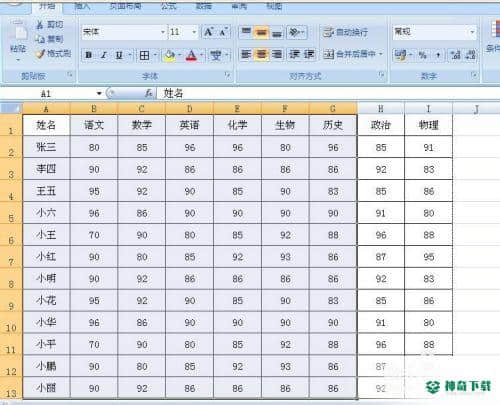Click the Accounting Number Format icon
The width and height of the screenshot is (500, 405).
pos(400,55)
